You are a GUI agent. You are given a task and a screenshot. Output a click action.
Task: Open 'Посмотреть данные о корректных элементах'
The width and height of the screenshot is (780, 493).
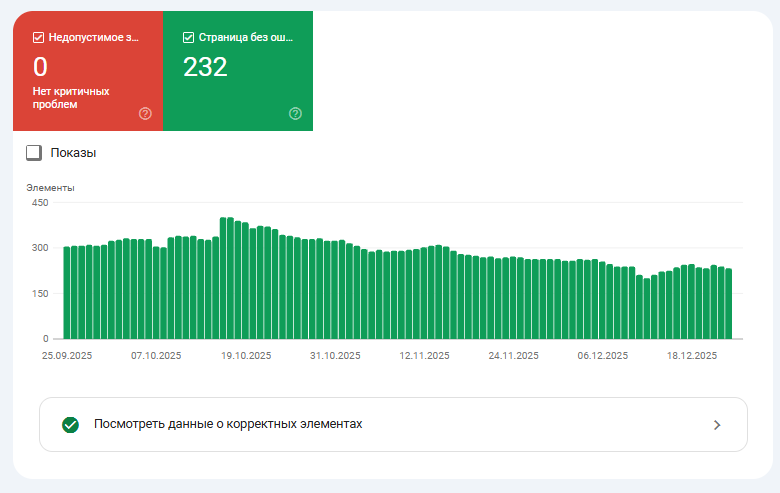(393, 424)
